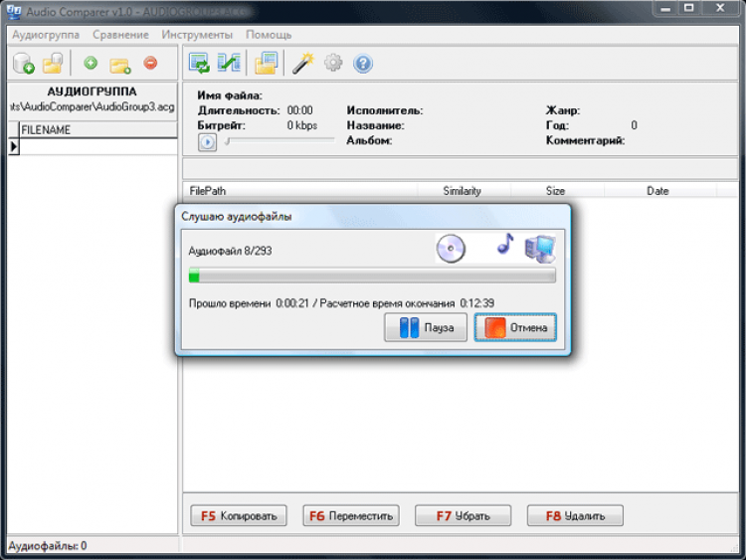Screen dimensions: 746x560
Task: Click the row pointer arrow in the file list
Action: click(x=13, y=146)
